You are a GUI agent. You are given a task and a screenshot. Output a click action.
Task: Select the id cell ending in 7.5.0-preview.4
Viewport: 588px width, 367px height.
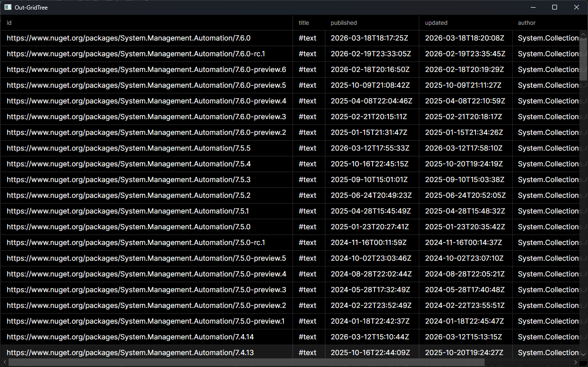pos(146,274)
